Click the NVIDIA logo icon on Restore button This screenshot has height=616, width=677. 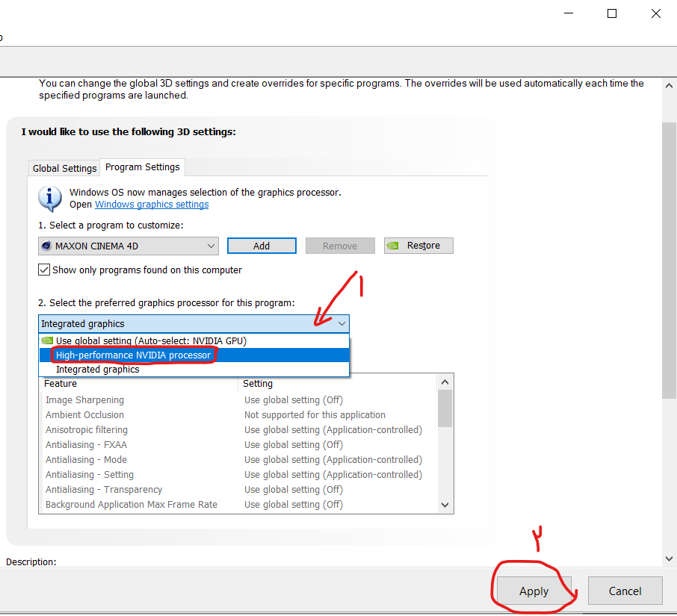392,246
